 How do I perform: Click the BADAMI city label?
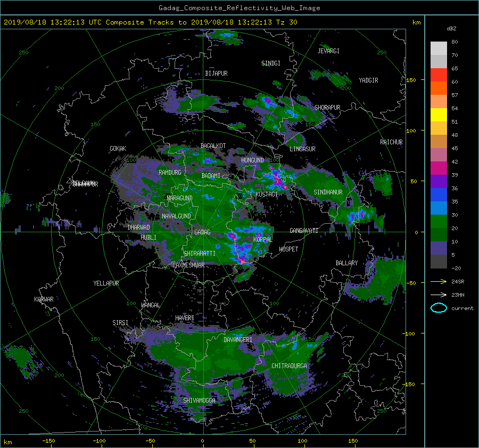[211, 176]
